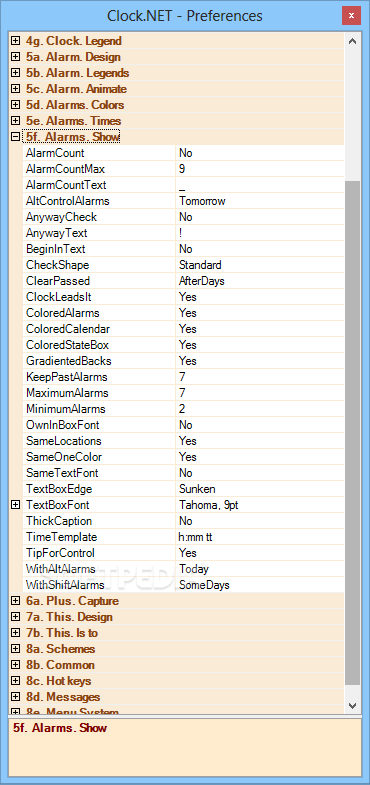
Task: Click ClearPassed value AfterDays
Action: pos(260,281)
